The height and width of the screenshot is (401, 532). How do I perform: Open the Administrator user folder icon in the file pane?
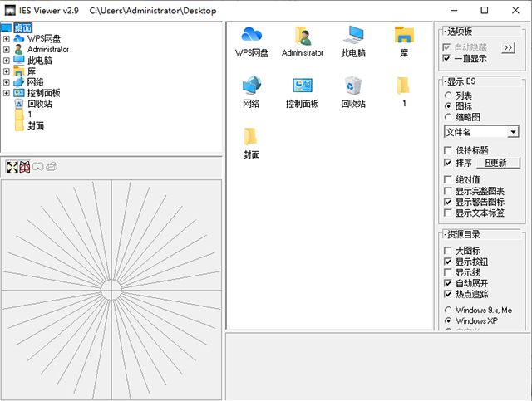click(x=303, y=36)
